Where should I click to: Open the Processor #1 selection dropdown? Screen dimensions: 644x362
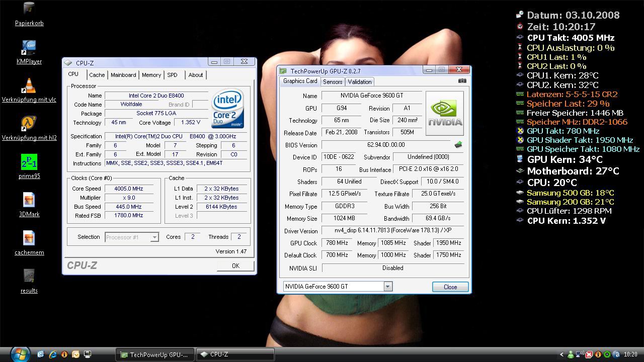click(132, 237)
